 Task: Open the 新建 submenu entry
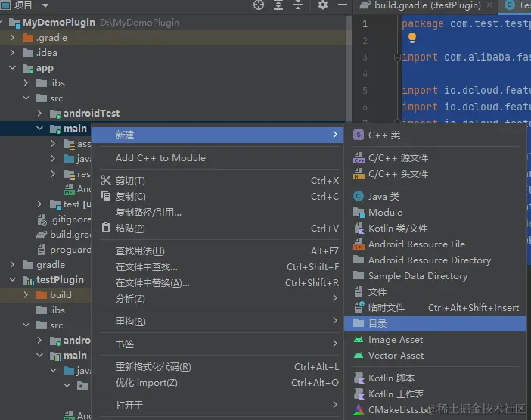[x=218, y=135]
